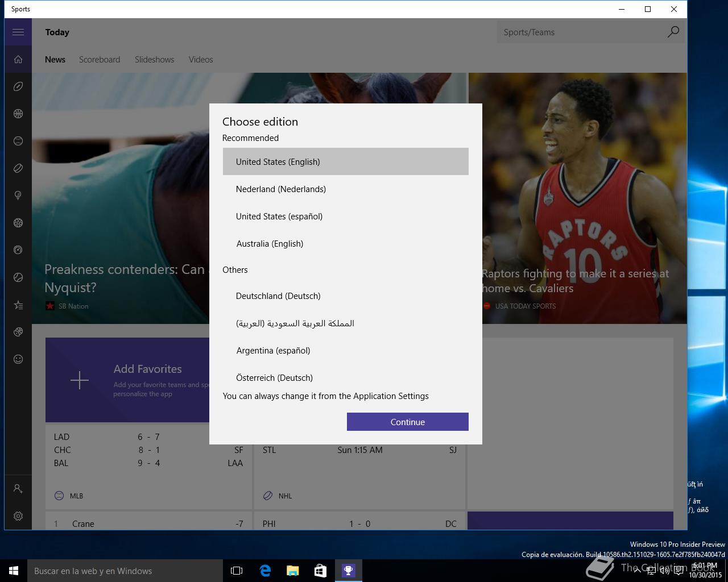Viewport: 728px width, 582px height.
Task: Open the tennis ball section icon
Action: pyautogui.click(x=18, y=277)
